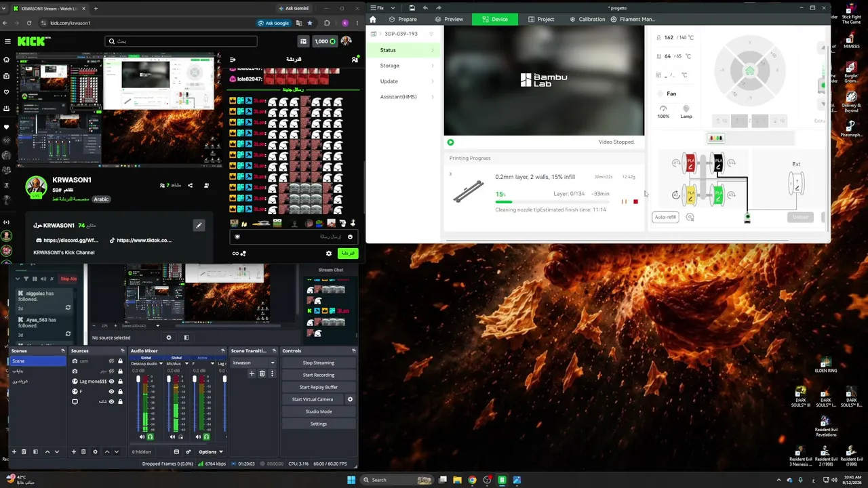Image resolution: width=868 pixels, height=488 pixels.
Task: Open Kick hamburger menu
Action: pos(7,41)
